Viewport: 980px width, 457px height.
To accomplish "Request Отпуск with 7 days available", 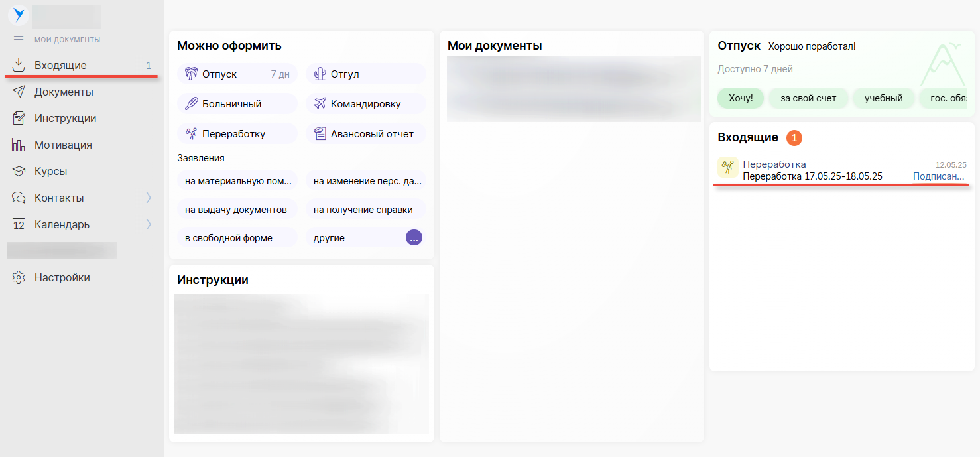I will (237, 74).
